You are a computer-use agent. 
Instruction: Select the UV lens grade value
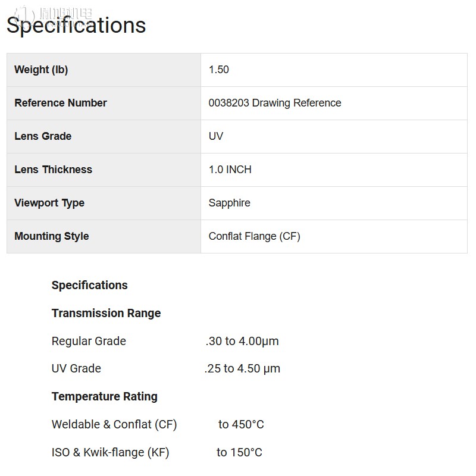(x=216, y=136)
